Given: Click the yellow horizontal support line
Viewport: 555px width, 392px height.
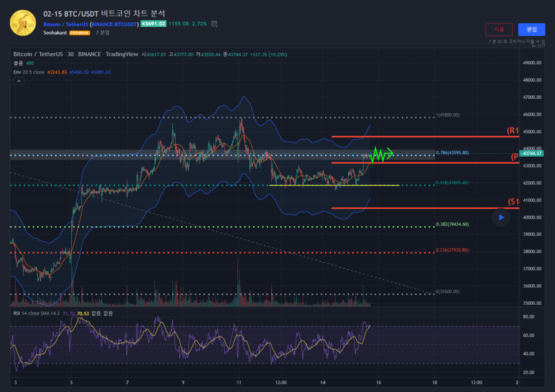Looking at the screenshot, I should click(x=333, y=185).
